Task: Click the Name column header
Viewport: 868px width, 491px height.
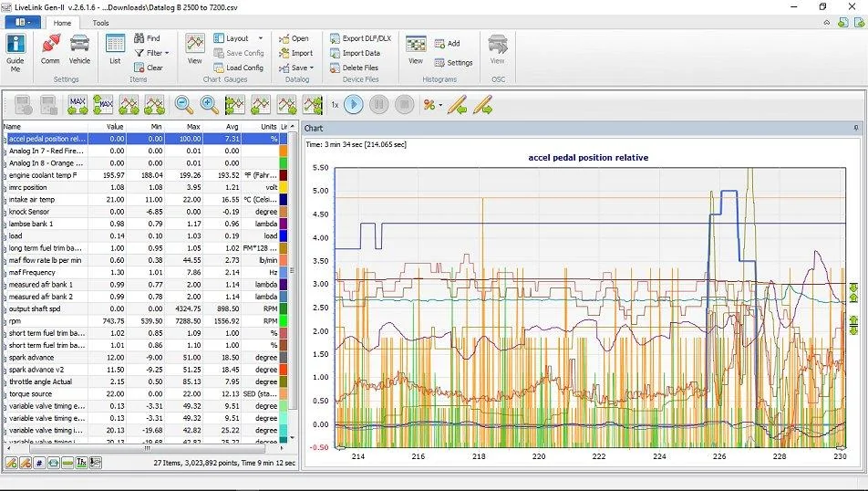Action: [x=46, y=126]
